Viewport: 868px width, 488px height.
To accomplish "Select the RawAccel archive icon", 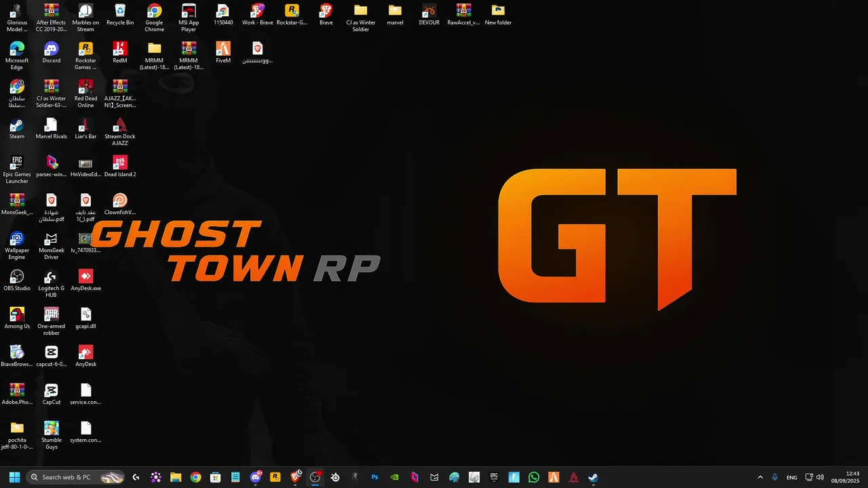I will (463, 15).
